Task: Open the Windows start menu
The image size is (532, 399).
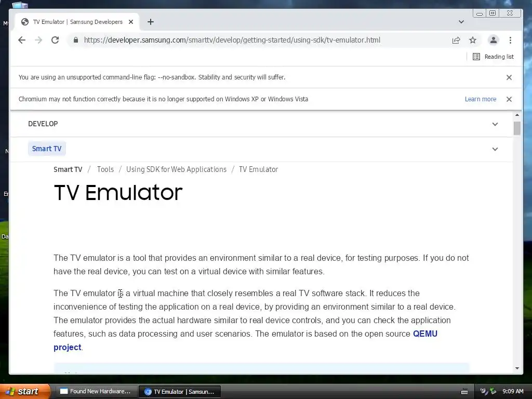Action: point(25,391)
